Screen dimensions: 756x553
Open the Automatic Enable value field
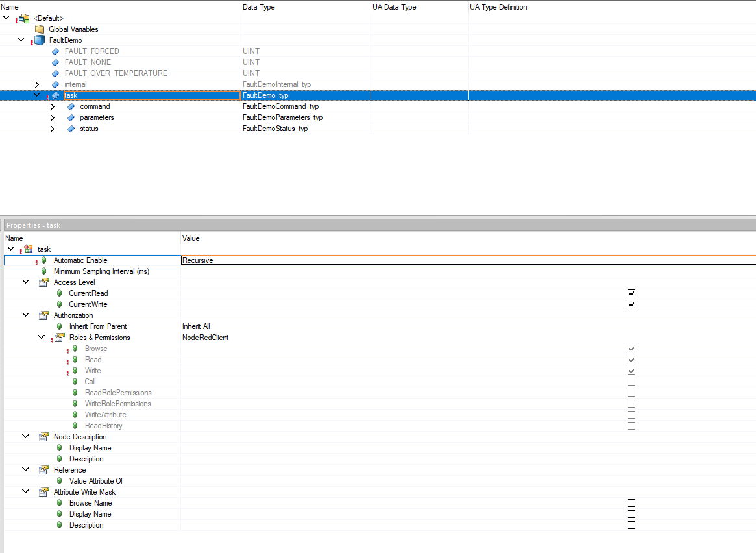click(x=468, y=260)
